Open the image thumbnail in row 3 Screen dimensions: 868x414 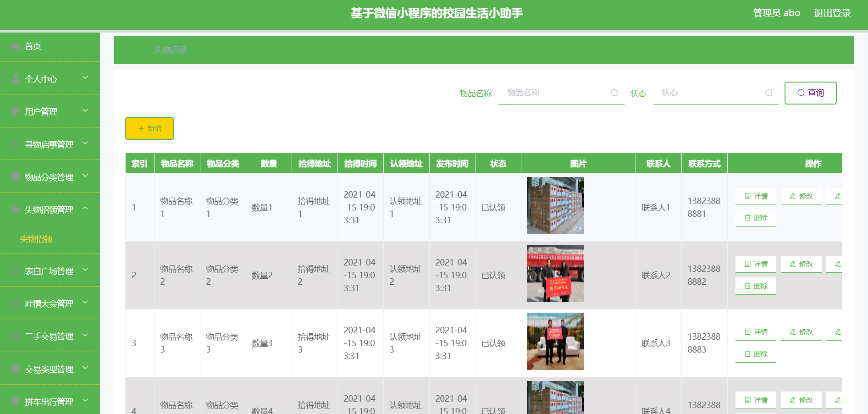tap(555, 342)
